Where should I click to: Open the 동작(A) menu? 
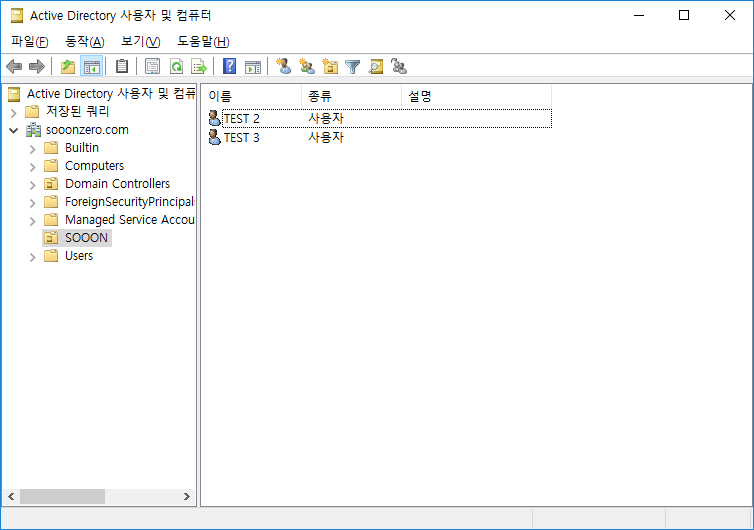[85, 41]
